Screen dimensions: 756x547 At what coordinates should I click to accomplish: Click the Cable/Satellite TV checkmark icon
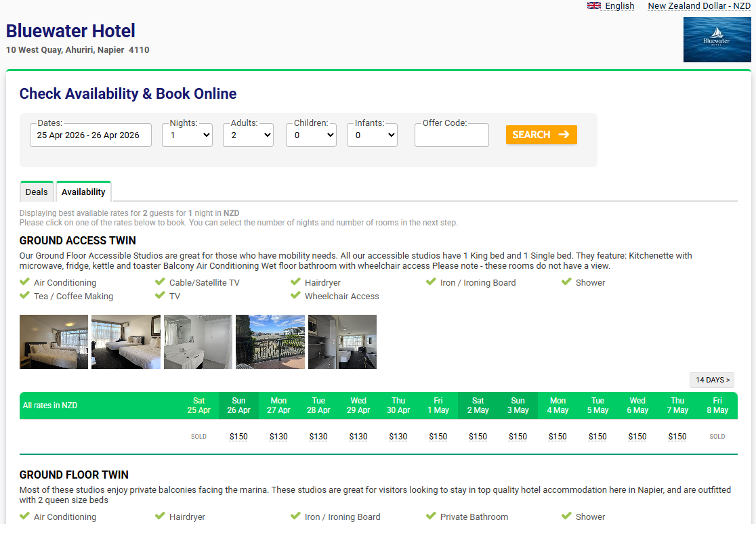[160, 282]
